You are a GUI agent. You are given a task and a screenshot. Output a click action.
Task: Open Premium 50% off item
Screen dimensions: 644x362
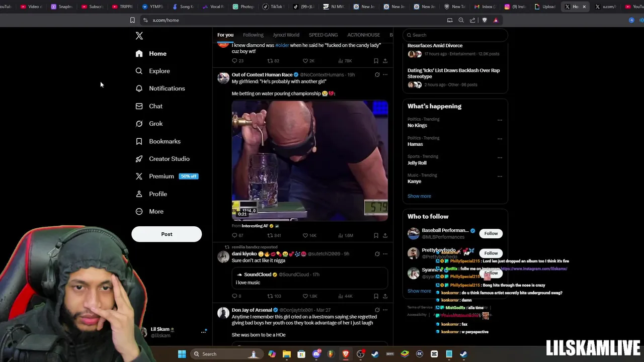pyautogui.click(x=167, y=176)
